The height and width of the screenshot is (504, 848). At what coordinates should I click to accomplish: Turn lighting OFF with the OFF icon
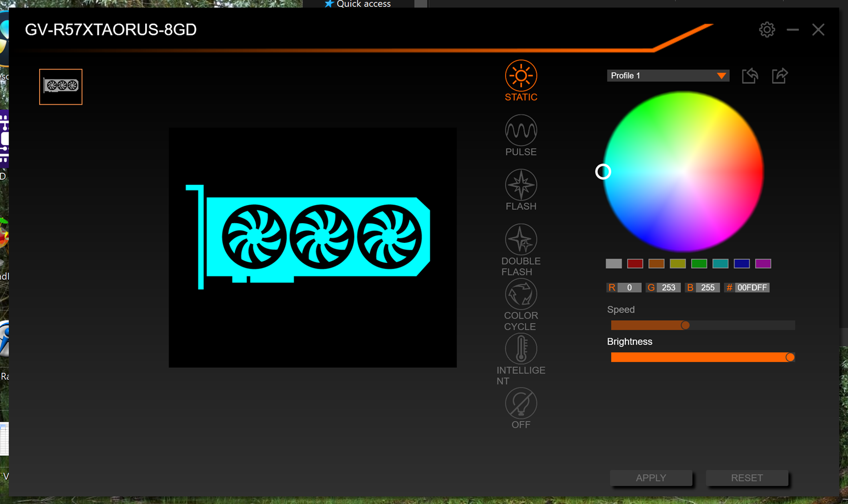point(521,403)
